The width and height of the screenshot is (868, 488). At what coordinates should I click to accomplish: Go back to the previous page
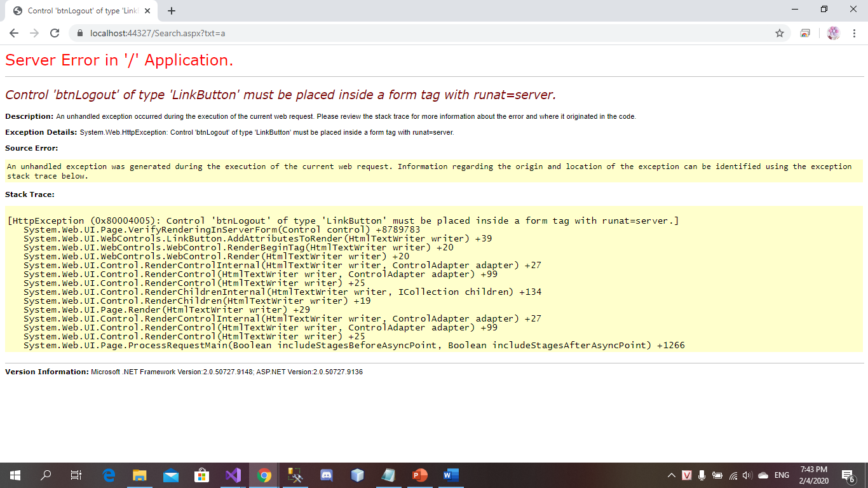tap(14, 33)
